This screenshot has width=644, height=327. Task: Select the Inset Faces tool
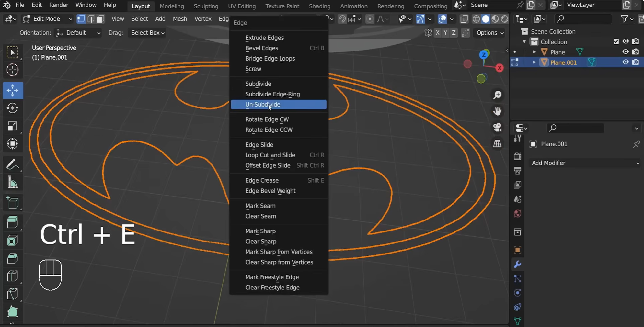13,241
